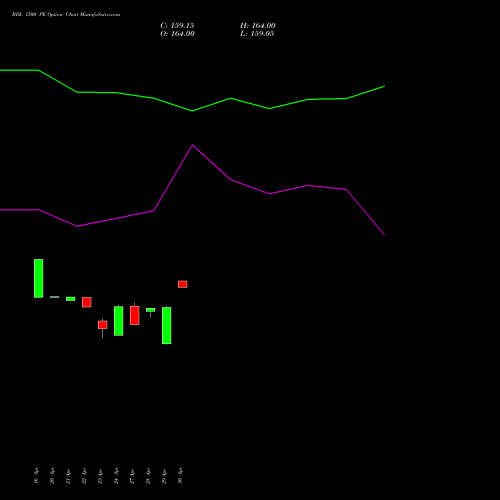Click the open value O: 164.00
500x500 pixels.
[x=177, y=34]
